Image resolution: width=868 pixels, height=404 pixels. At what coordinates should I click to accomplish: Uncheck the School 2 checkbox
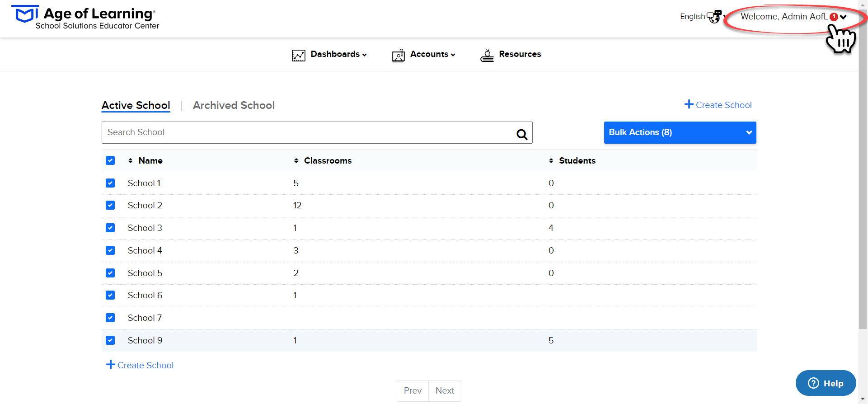pyautogui.click(x=110, y=205)
